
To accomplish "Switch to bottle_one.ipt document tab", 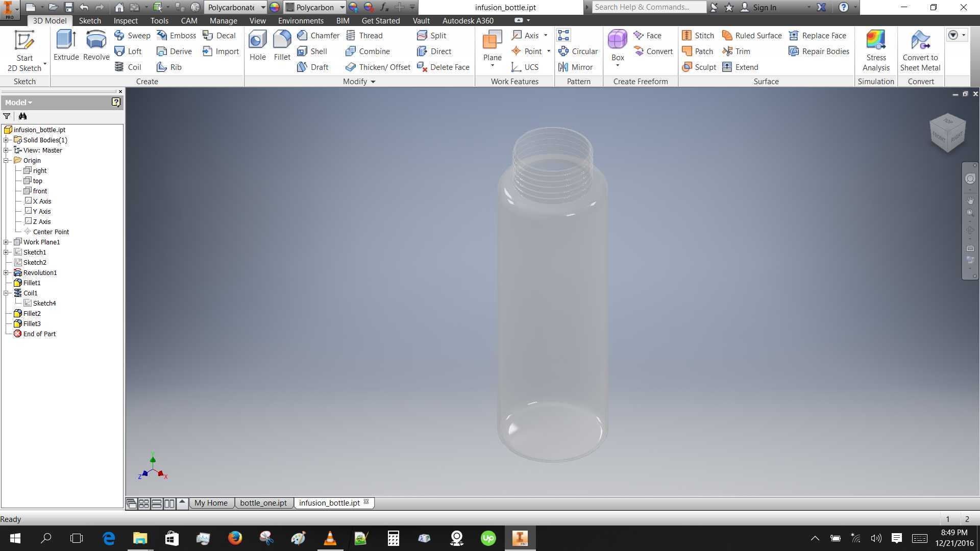I will [263, 503].
